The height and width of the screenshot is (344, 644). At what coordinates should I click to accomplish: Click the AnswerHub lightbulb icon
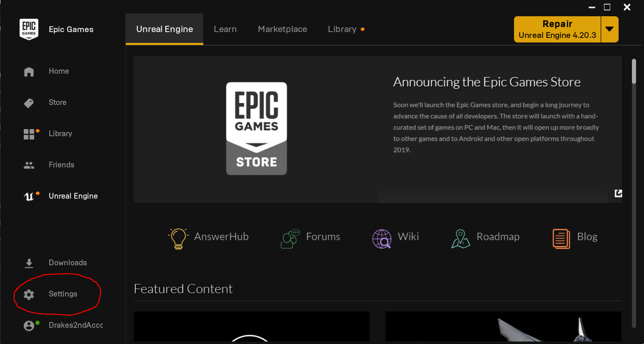click(178, 238)
